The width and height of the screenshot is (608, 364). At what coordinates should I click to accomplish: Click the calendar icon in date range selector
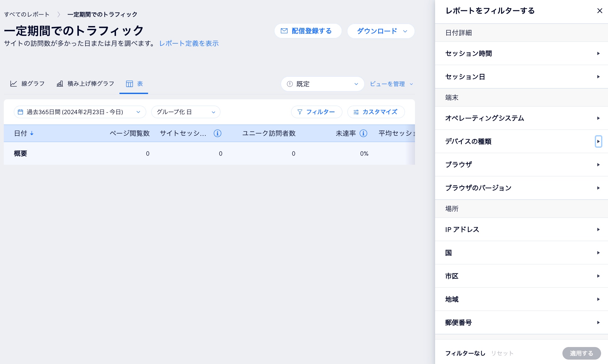pos(20,112)
